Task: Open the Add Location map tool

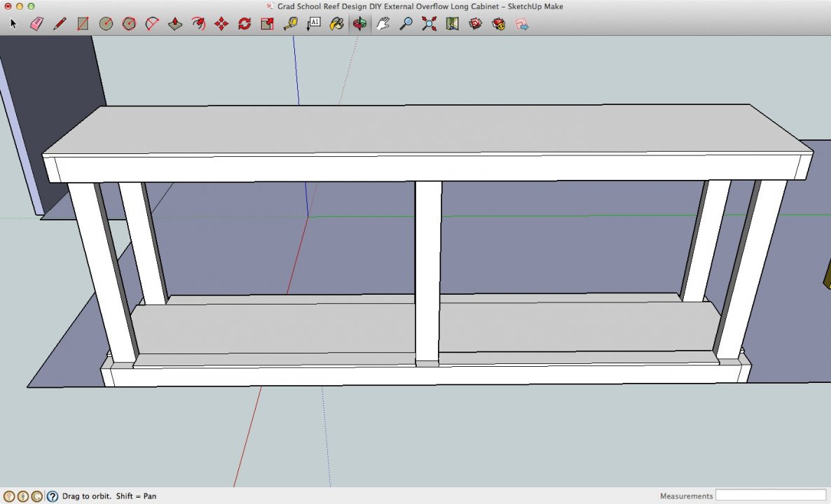Action: point(452,24)
